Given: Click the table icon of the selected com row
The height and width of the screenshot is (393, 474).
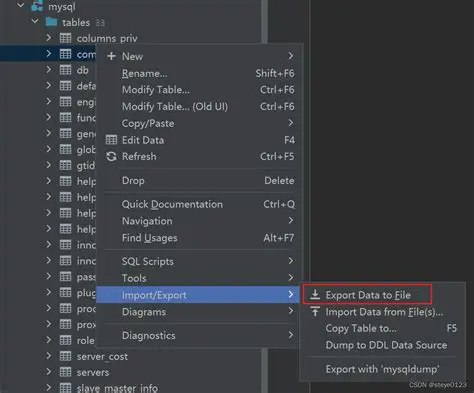Looking at the screenshot, I should pos(65,54).
